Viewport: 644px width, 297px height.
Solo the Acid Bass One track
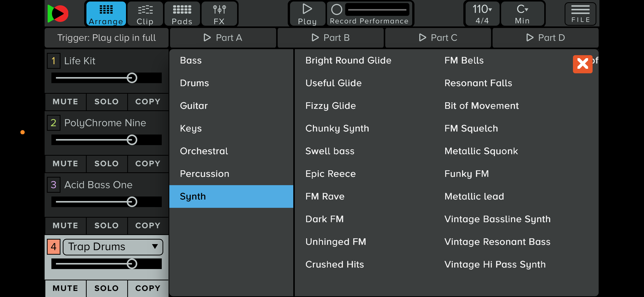coord(107,226)
